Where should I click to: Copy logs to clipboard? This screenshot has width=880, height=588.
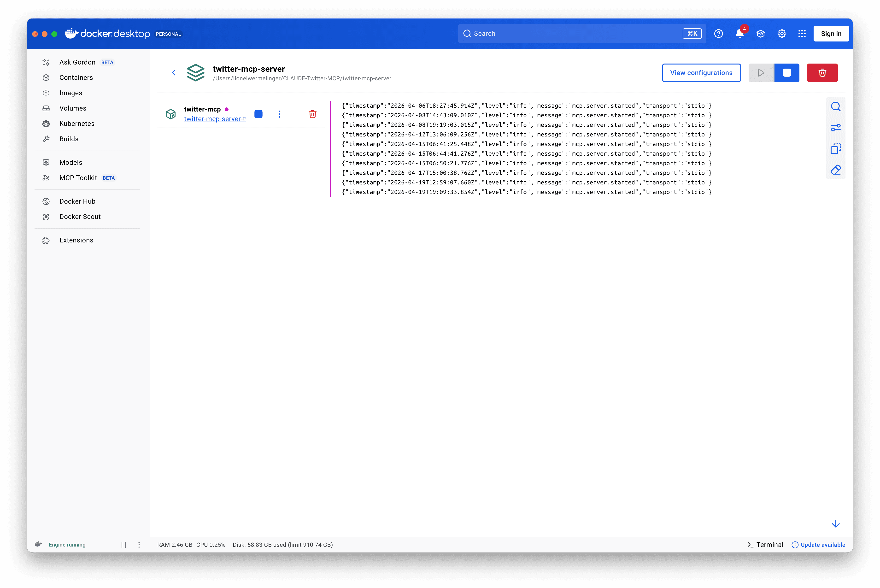835,149
